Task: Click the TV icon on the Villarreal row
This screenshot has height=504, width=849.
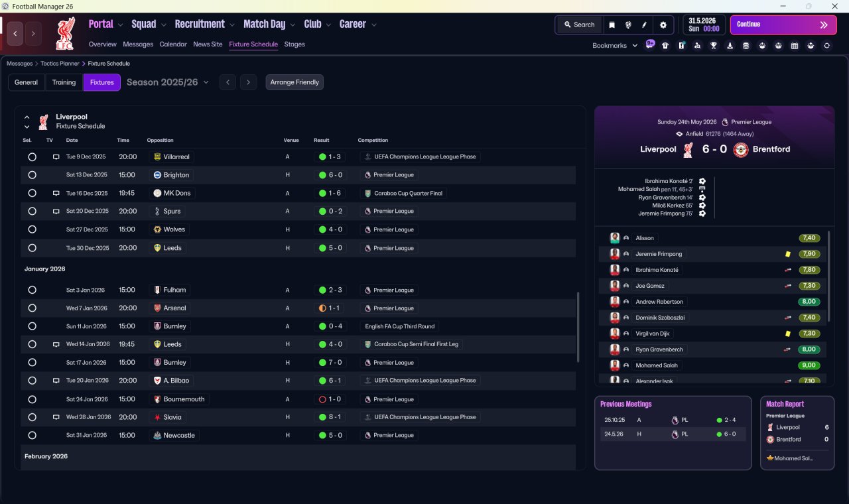Action: (56, 157)
